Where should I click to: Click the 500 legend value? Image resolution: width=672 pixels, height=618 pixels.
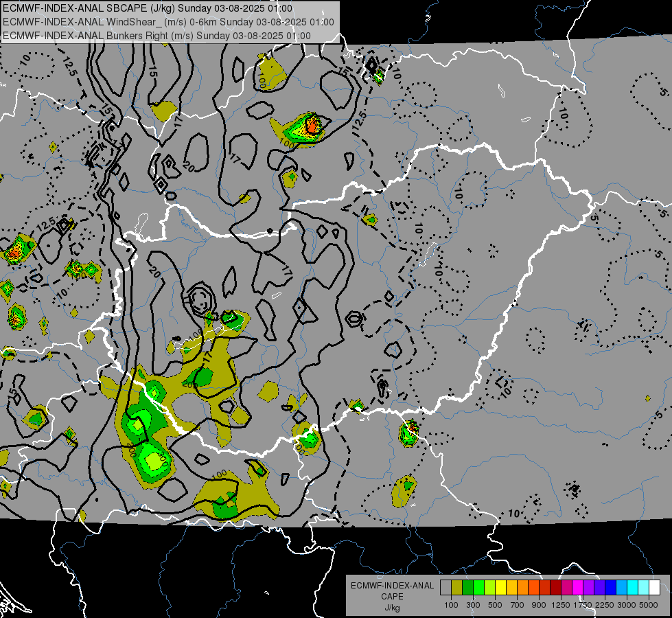click(495, 605)
